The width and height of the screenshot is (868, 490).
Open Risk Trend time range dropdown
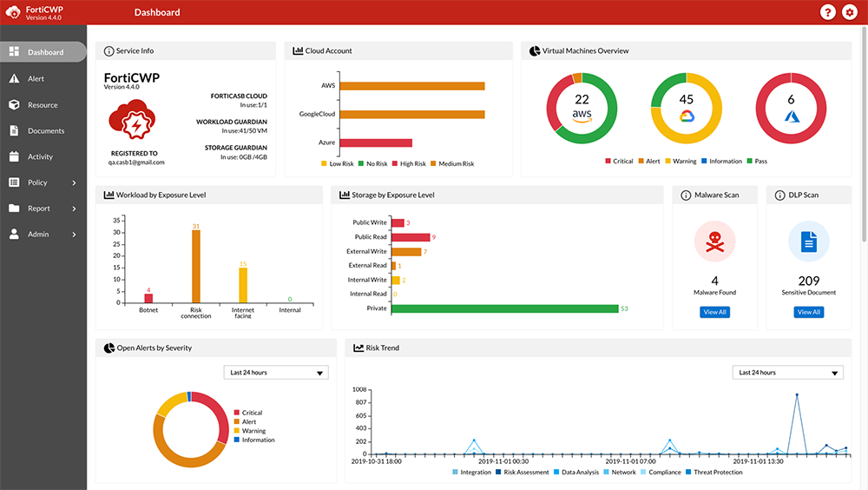coord(788,373)
